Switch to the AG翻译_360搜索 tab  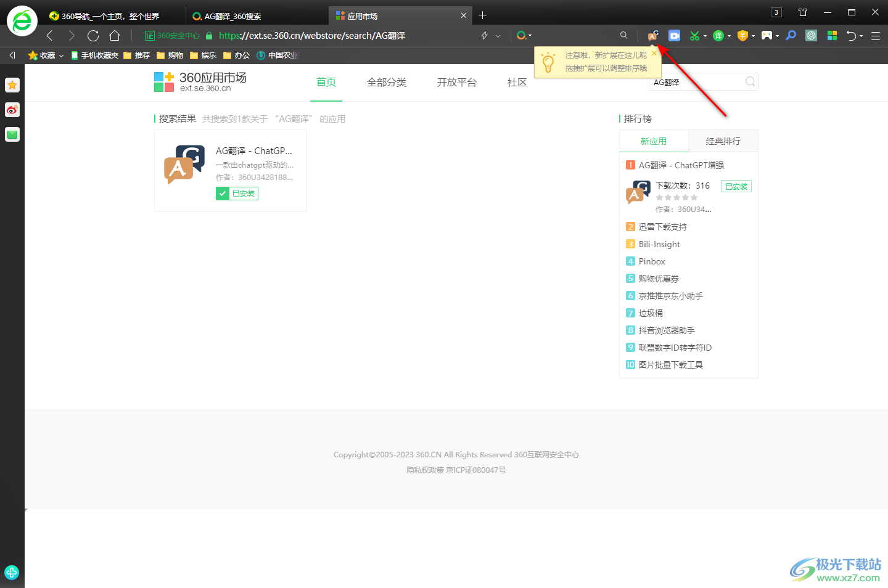257,16
